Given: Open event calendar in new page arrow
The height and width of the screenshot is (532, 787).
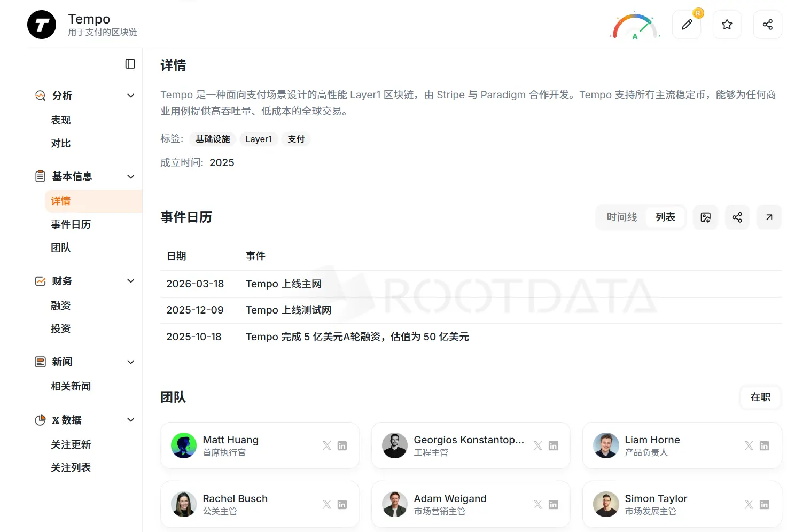Looking at the screenshot, I should click(769, 217).
